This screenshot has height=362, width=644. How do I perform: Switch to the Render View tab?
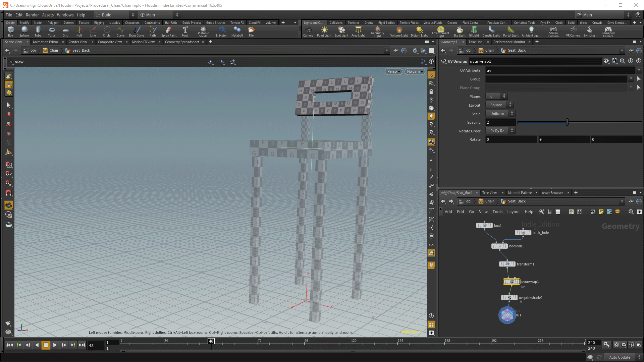tap(77, 42)
